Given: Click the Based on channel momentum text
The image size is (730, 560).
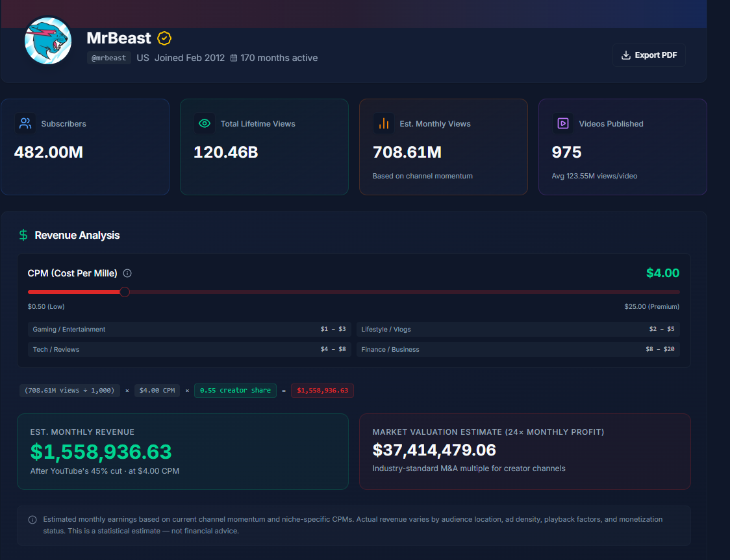Looking at the screenshot, I should click(x=422, y=176).
